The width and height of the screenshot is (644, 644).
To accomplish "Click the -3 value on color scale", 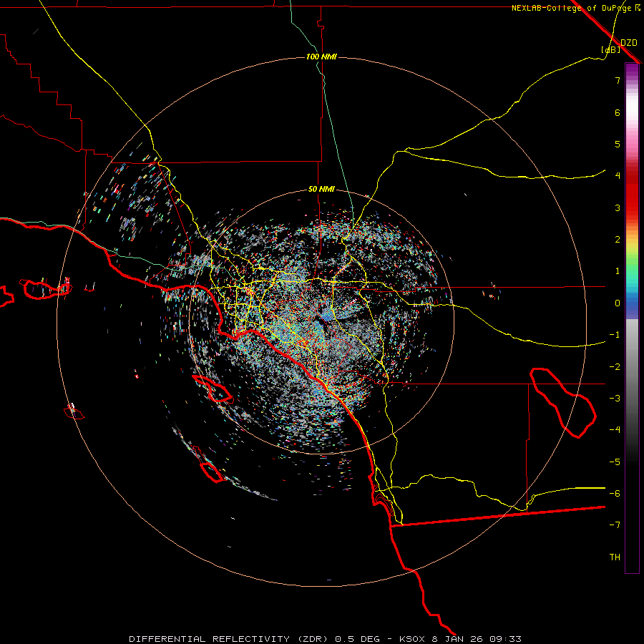I will point(615,399).
